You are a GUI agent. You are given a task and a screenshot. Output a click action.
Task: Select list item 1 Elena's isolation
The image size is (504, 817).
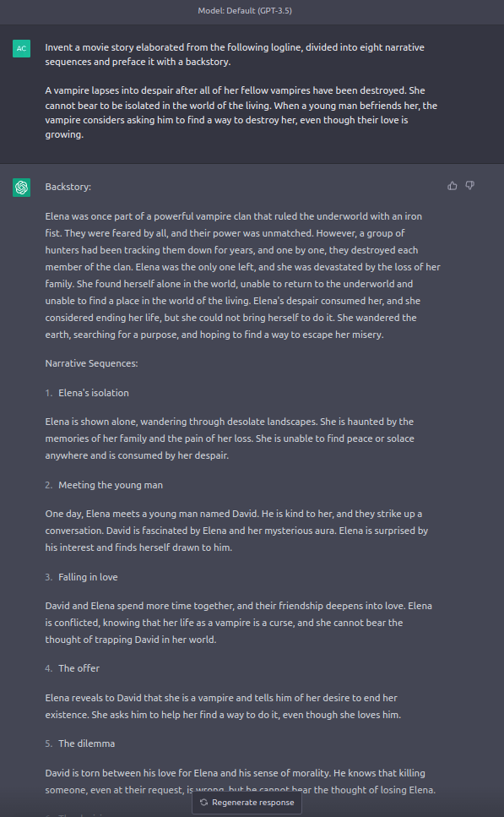[87, 393]
